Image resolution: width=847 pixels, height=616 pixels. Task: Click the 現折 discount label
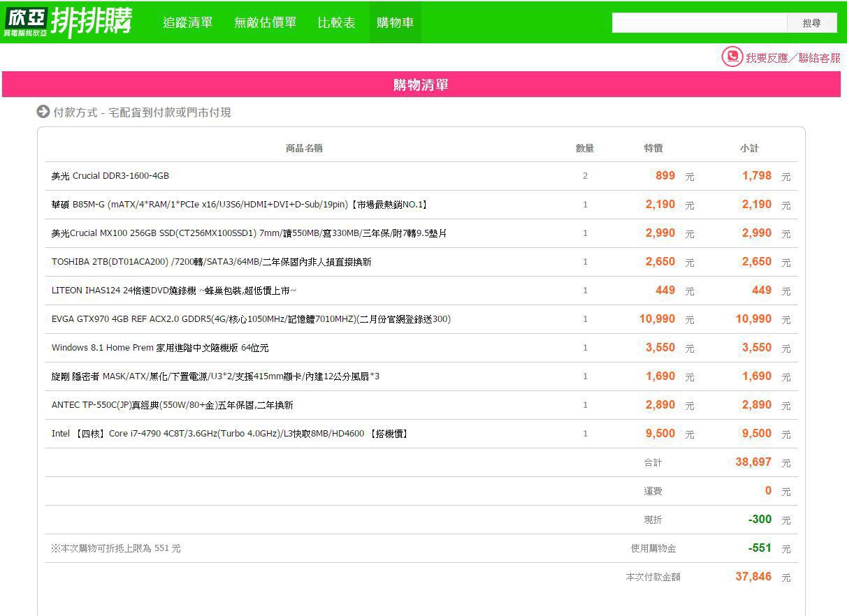[653, 520]
